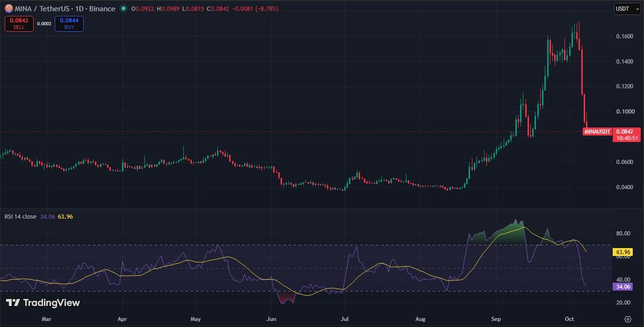Click the yellow 63.96 RSI axis tag
The height and width of the screenshot is (327, 644).
click(623, 251)
